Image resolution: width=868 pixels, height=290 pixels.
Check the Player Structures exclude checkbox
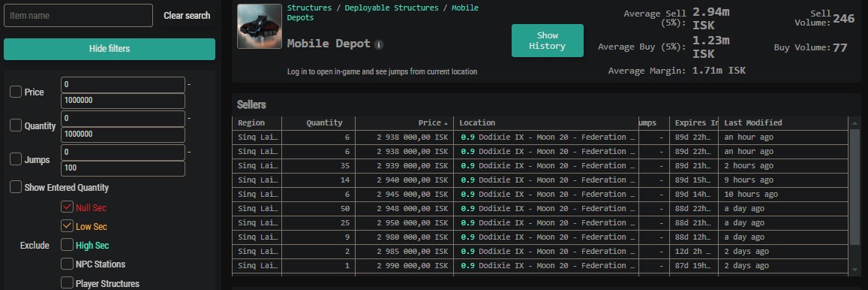(67, 282)
